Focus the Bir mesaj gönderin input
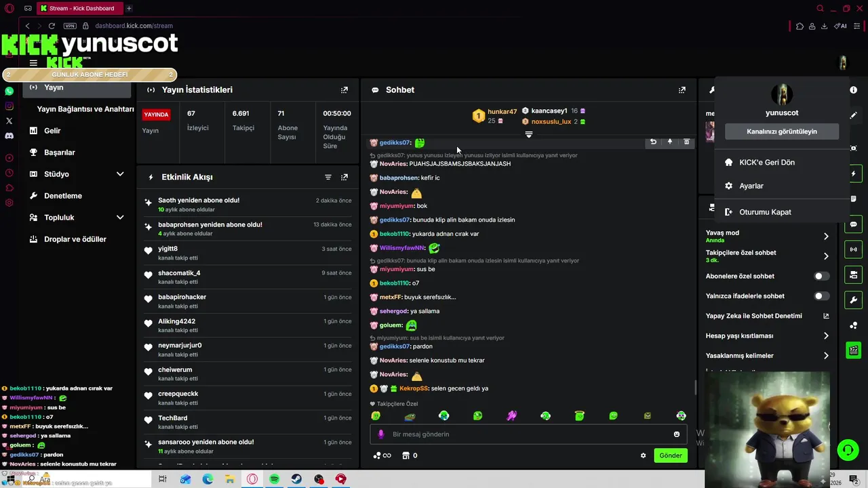The width and height of the screenshot is (868, 488). 529,434
